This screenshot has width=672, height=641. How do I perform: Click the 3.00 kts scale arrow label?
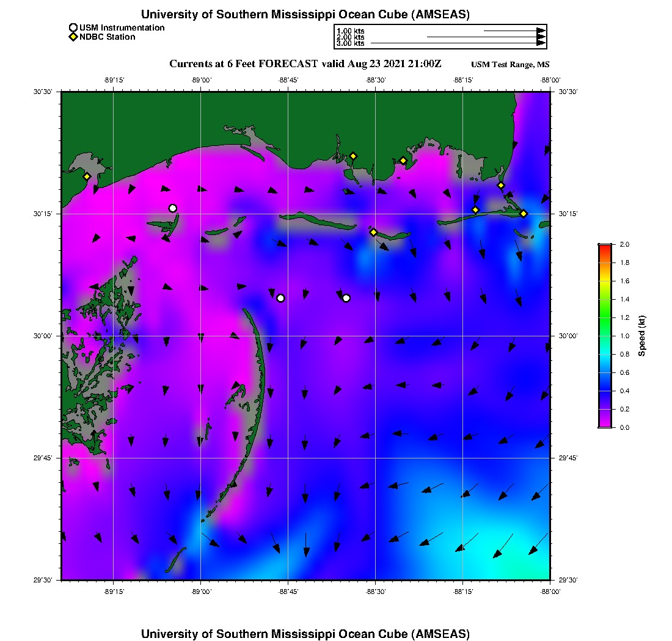point(350,43)
